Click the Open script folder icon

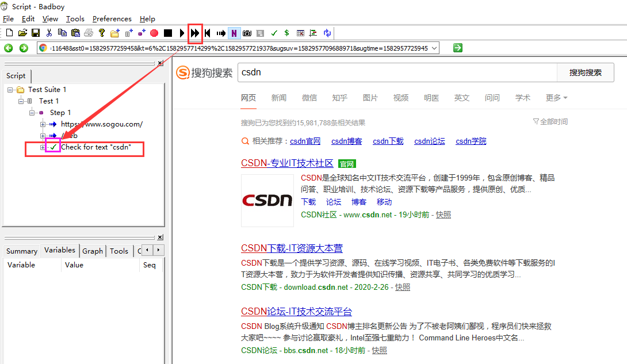point(23,33)
